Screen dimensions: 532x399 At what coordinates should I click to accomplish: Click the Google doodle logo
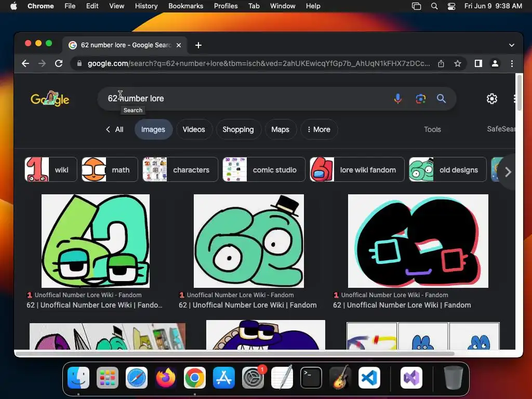click(x=50, y=99)
